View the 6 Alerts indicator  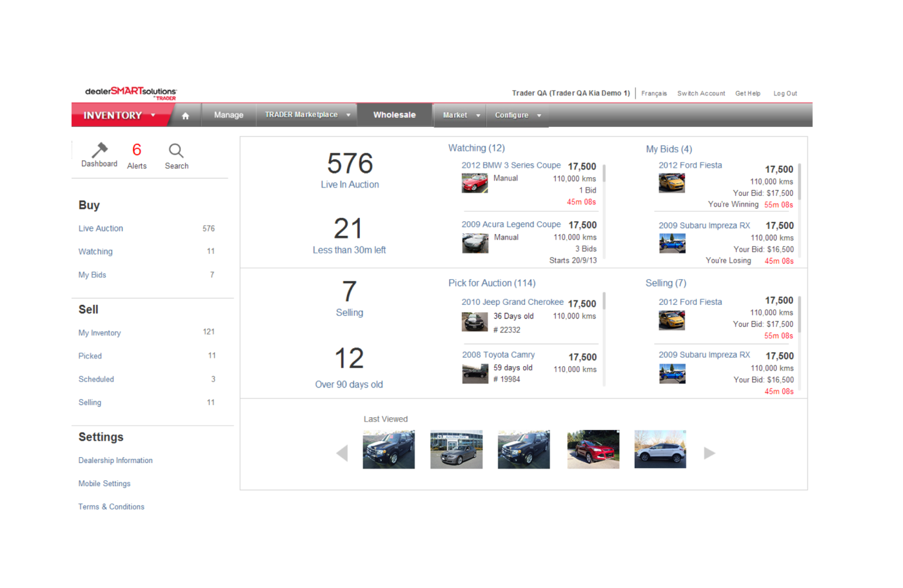[137, 156]
